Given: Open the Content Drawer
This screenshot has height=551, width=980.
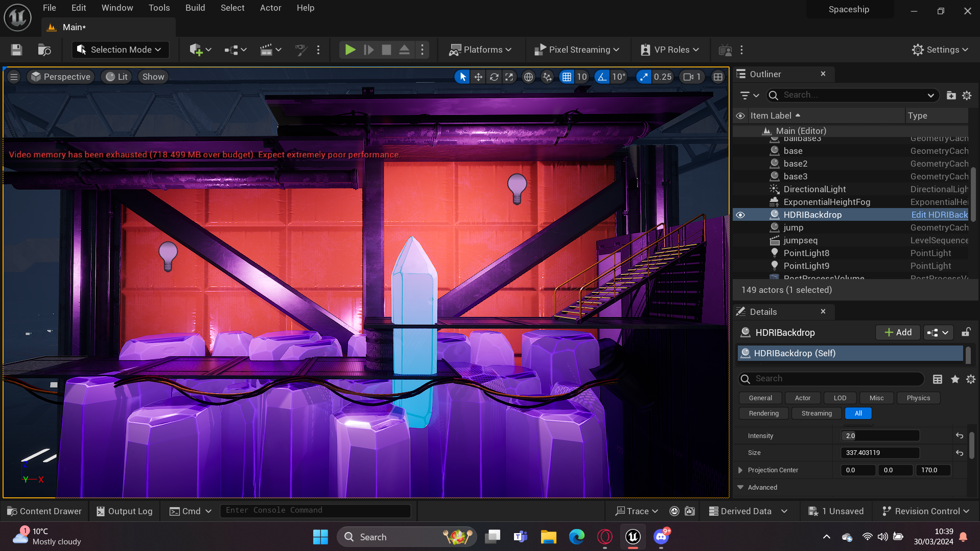Looking at the screenshot, I should pos(44,511).
